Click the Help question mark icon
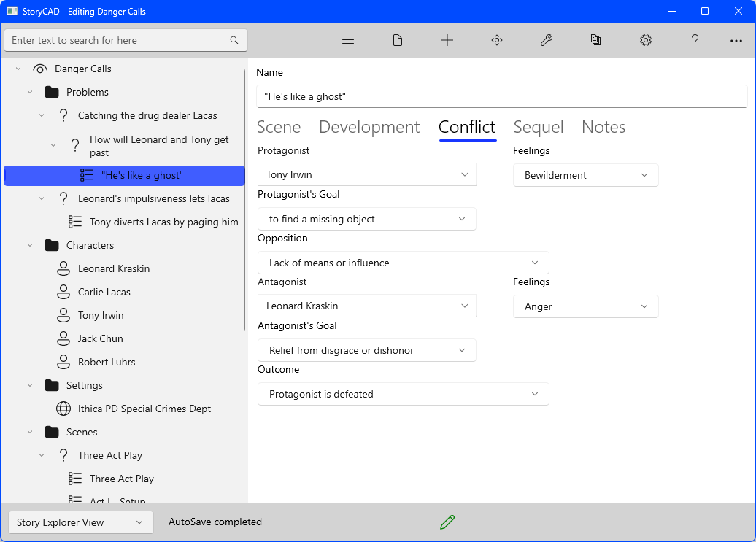Screen dimensions: 756x542 coord(695,40)
